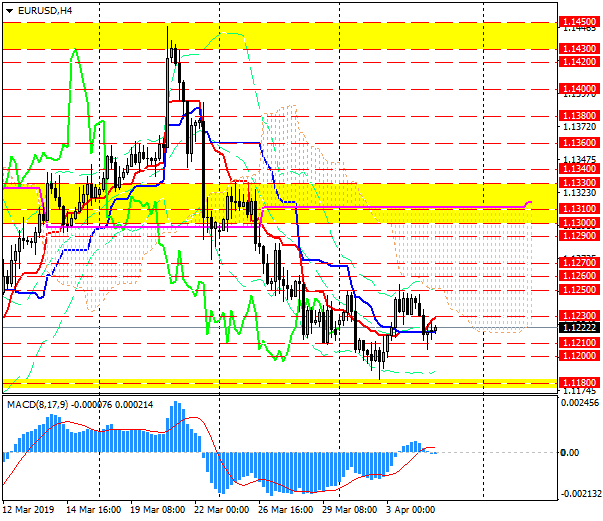Viewport: 603px width, 521px height.
Task: Click the 1.12500 price level label
Action: (x=579, y=289)
